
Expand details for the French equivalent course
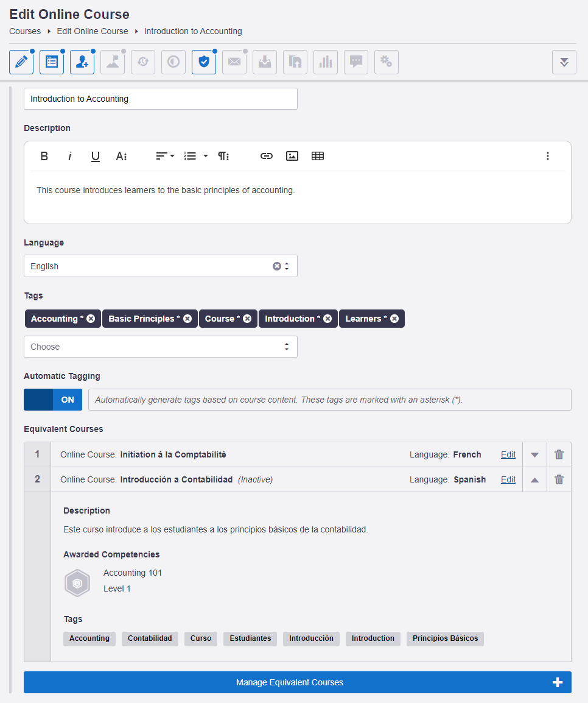tap(534, 454)
